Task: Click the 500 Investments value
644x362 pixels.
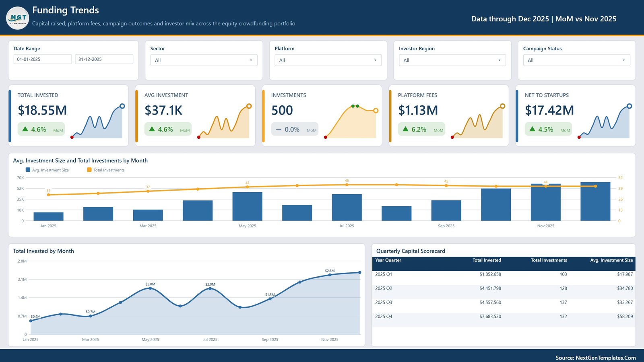Action: pyautogui.click(x=282, y=110)
